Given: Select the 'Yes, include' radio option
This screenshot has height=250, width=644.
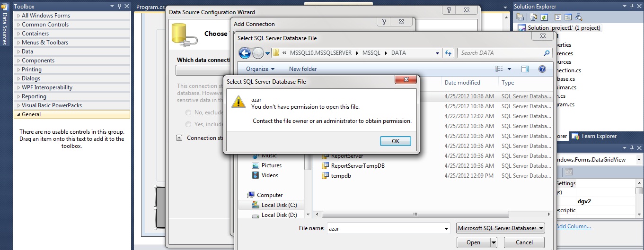Looking at the screenshot, I should [x=188, y=124].
